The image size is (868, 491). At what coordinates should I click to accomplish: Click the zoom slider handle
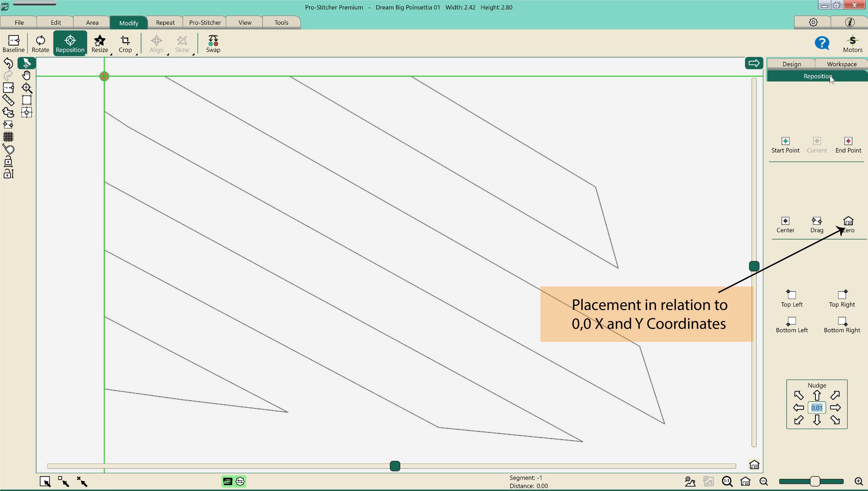click(815, 481)
